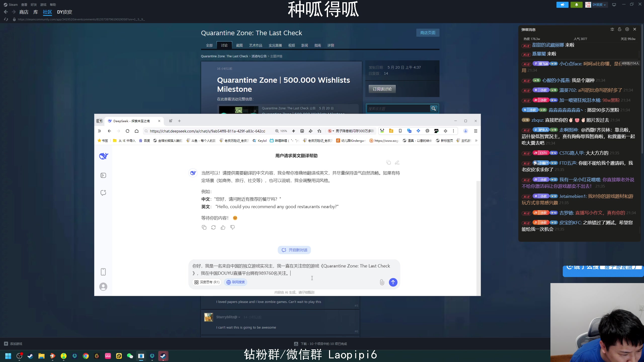Viewport: 644px width, 362px height.
Task: Open Chrome from the taskbar
Action: 86,356
